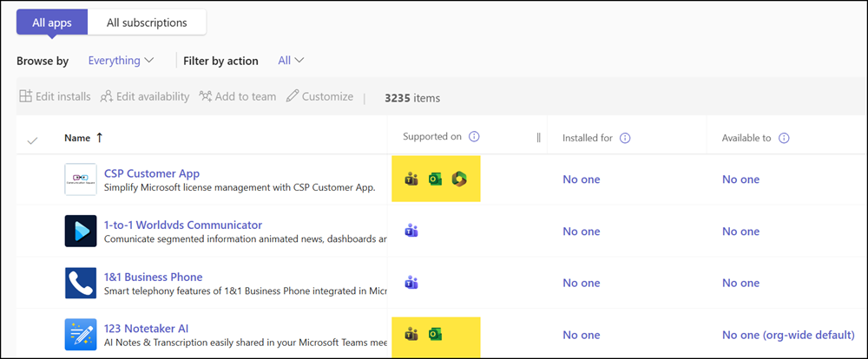868x359 pixels.
Task: Click CSP Customer App description text
Action: click(x=240, y=187)
